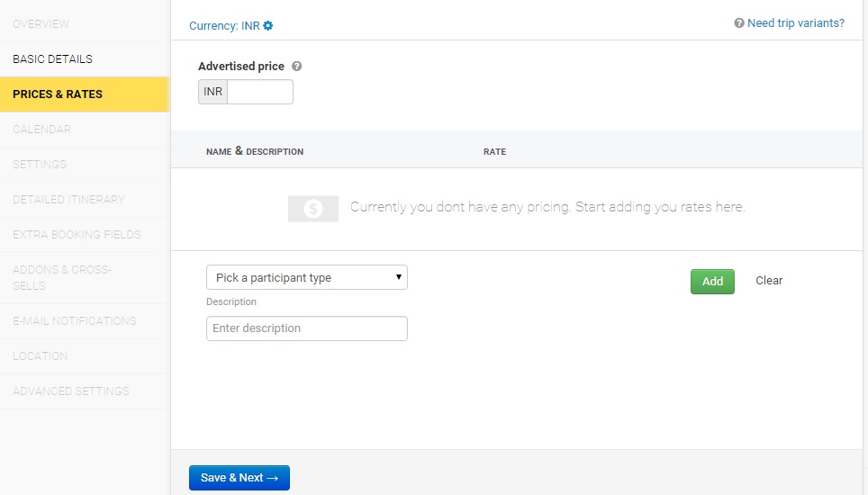Open E-mail Notifications section
Screen dimensions: 868x495
(74, 321)
